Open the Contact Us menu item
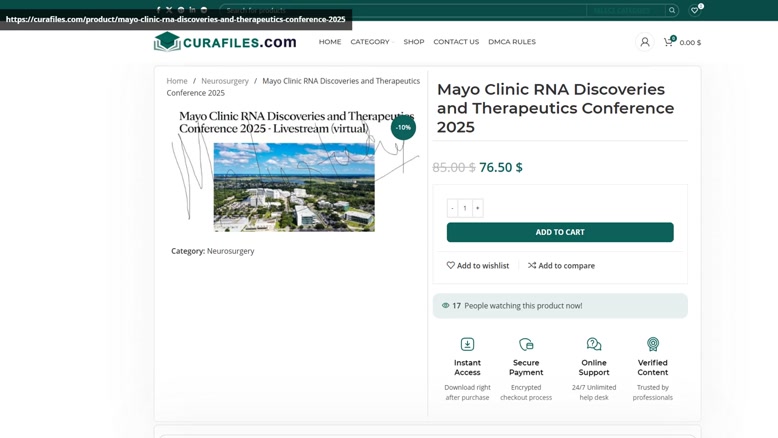The height and width of the screenshot is (438, 778). (x=456, y=42)
